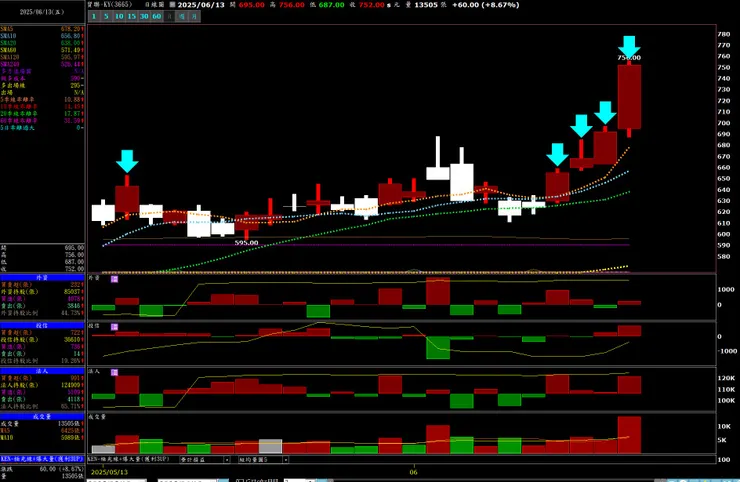Viewport: 740px width, 482px height.
Task: Click the purple settings icon in the 法人 panel
Action: coord(114,372)
